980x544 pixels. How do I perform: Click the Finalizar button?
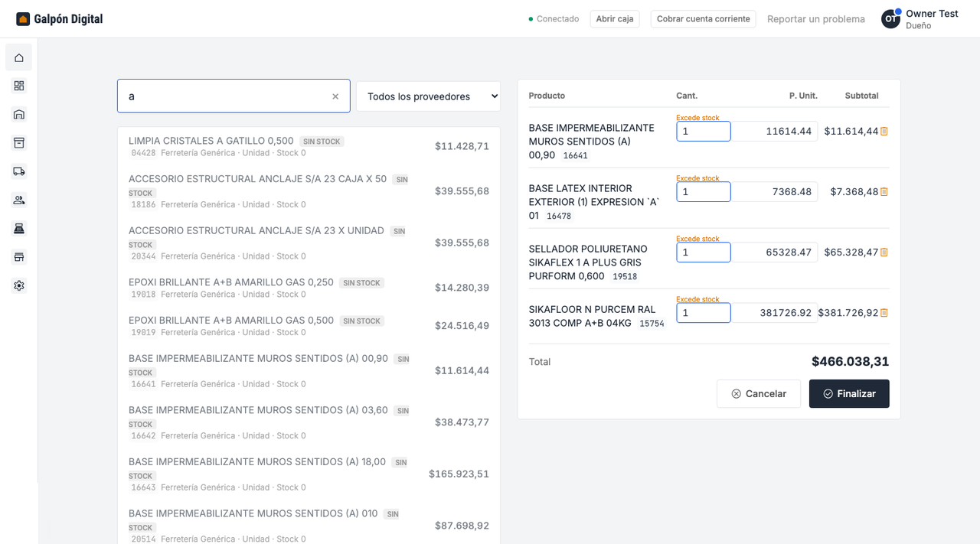click(x=849, y=393)
